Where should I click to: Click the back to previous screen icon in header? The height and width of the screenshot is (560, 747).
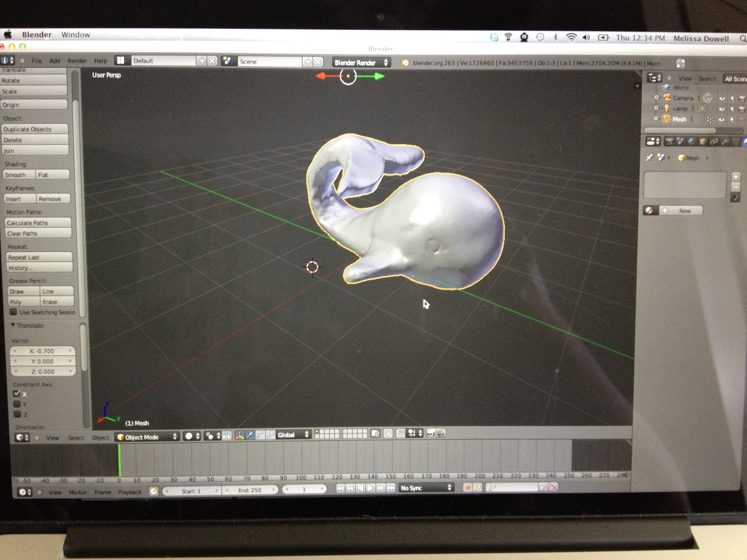(680, 63)
